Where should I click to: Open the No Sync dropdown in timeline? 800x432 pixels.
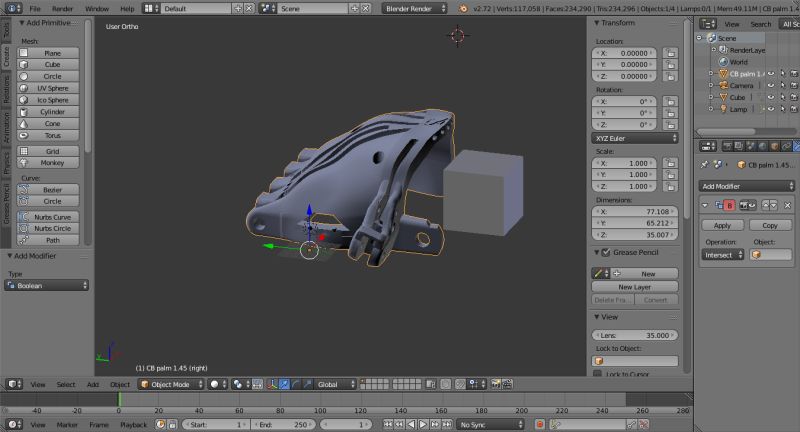click(x=490, y=424)
